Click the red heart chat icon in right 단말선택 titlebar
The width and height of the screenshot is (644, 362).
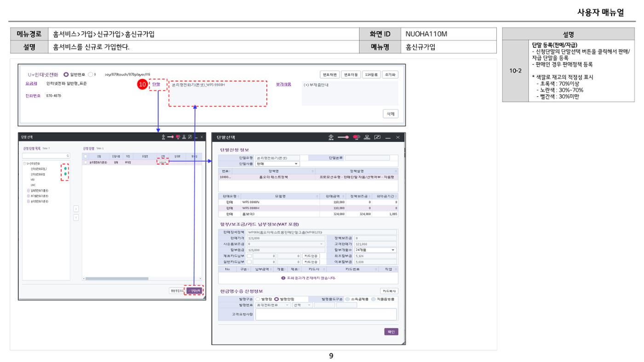(x=356, y=138)
